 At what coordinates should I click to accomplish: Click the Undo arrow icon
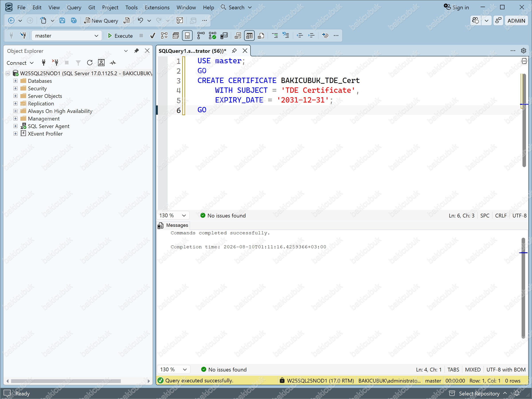pyautogui.click(x=141, y=20)
